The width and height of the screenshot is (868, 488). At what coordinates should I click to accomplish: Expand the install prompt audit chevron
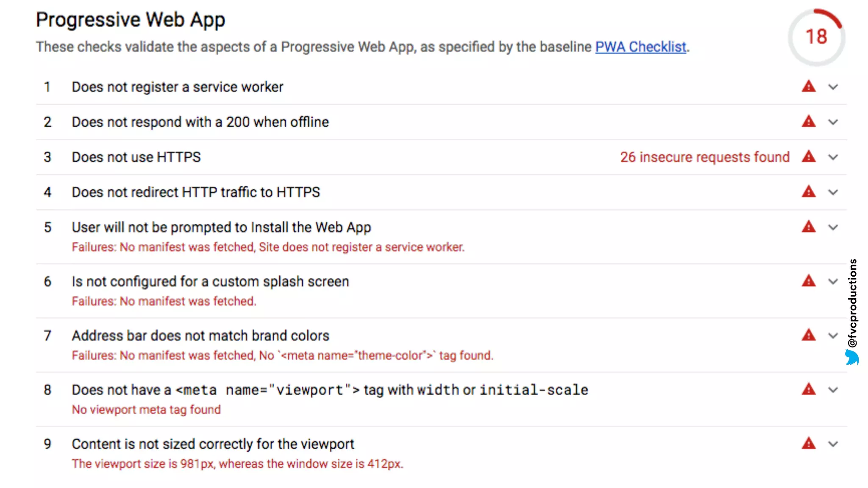pyautogui.click(x=833, y=227)
